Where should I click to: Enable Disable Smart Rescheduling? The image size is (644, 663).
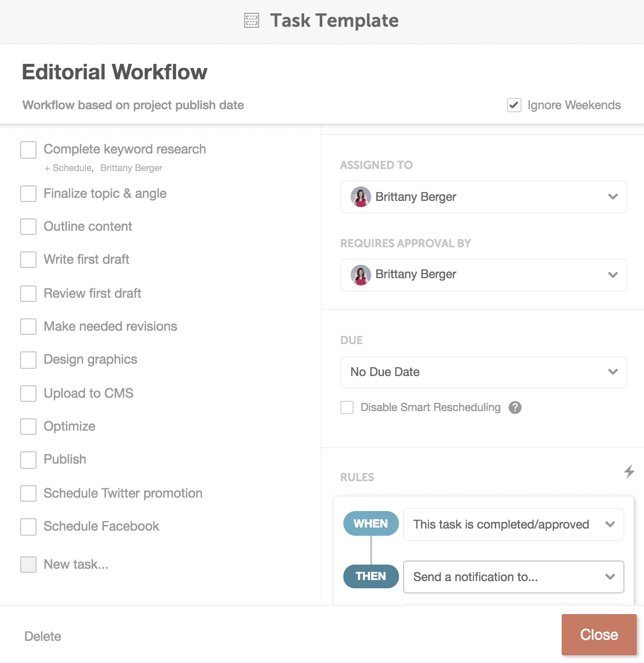click(x=346, y=407)
